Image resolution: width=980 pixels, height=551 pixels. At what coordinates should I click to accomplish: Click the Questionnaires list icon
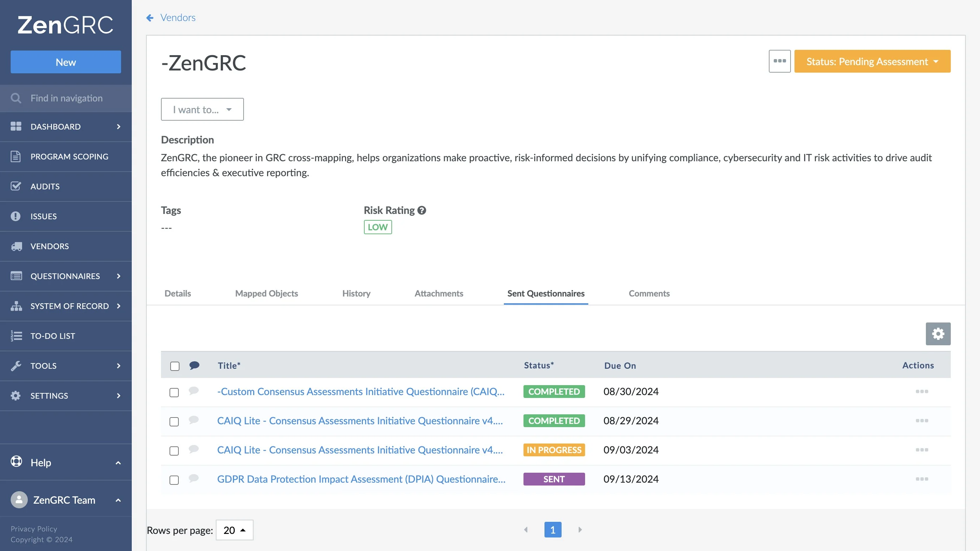[x=16, y=276]
